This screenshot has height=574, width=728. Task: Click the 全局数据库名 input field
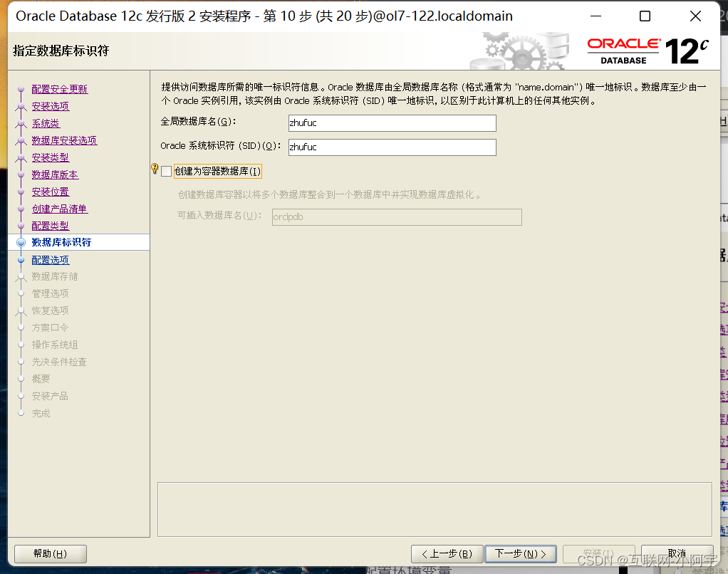392,123
